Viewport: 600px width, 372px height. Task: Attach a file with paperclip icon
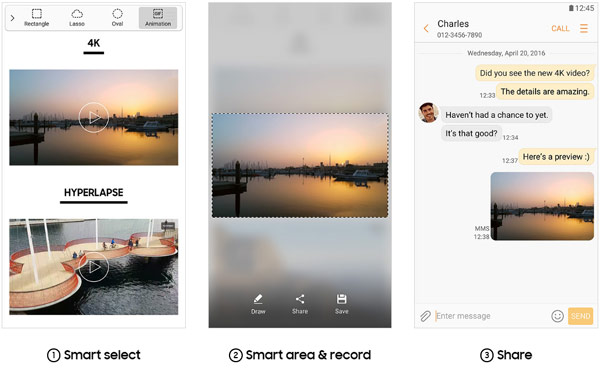pos(426,316)
